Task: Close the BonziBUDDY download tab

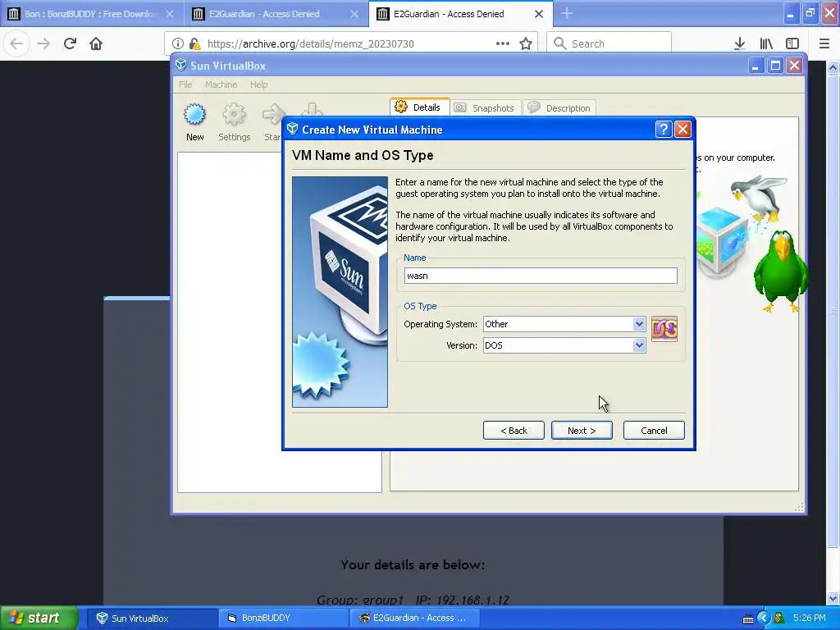Action: click(170, 14)
